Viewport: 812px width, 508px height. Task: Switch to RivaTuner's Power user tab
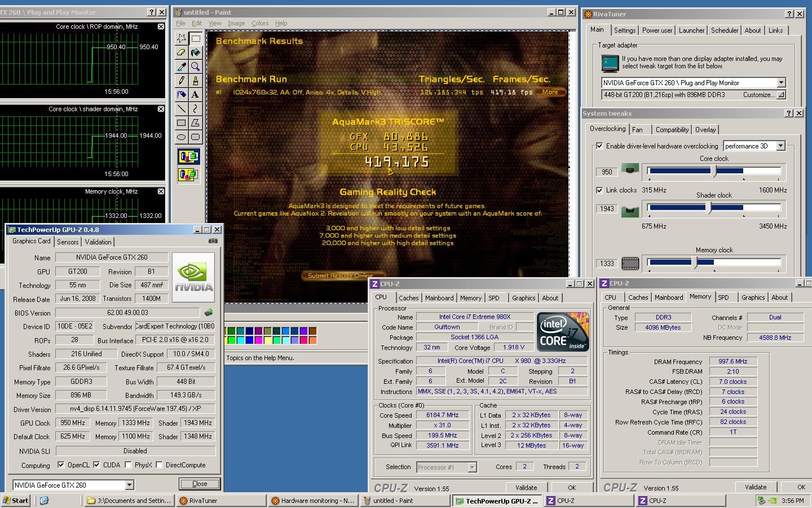657,30
